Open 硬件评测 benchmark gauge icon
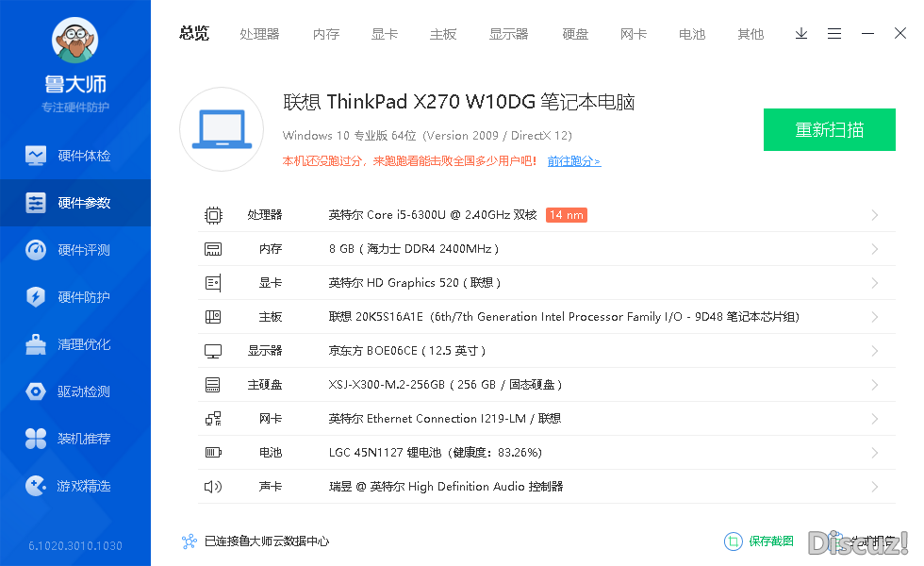This screenshot has height=566, width=924. coord(36,250)
